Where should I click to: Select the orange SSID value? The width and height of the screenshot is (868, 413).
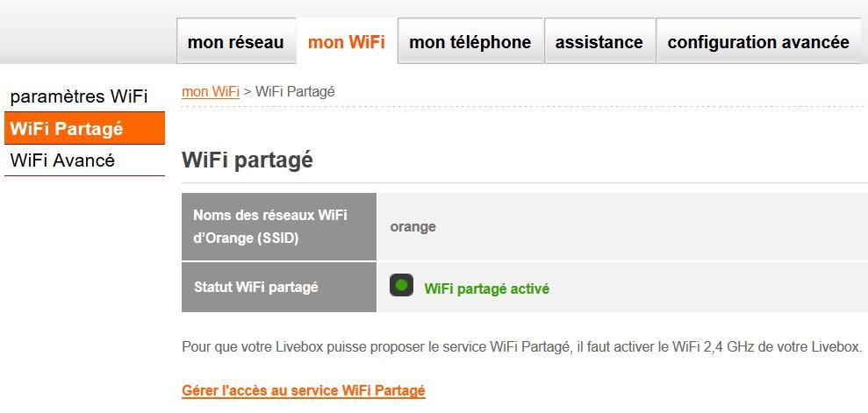413,227
